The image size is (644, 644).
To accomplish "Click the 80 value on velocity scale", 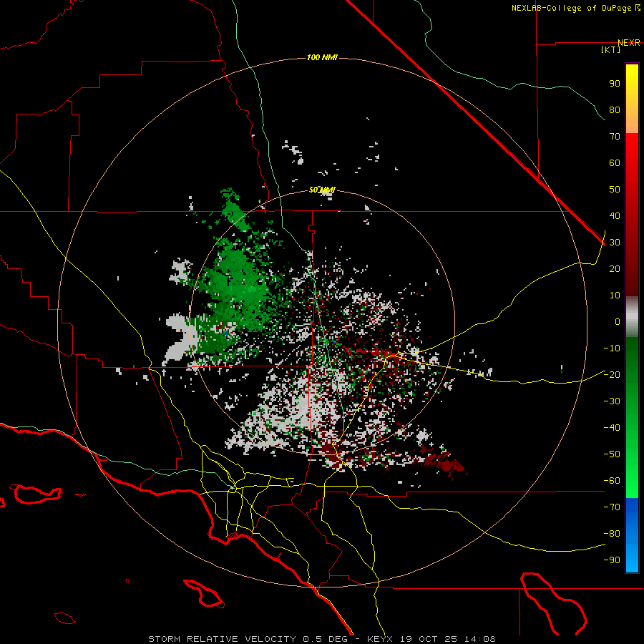I will coord(615,110).
